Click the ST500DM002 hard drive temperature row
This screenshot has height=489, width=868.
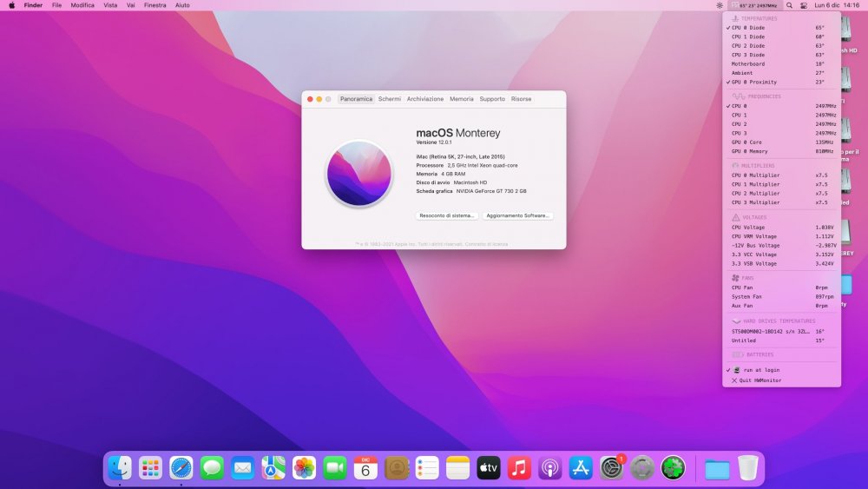point(781,331)
